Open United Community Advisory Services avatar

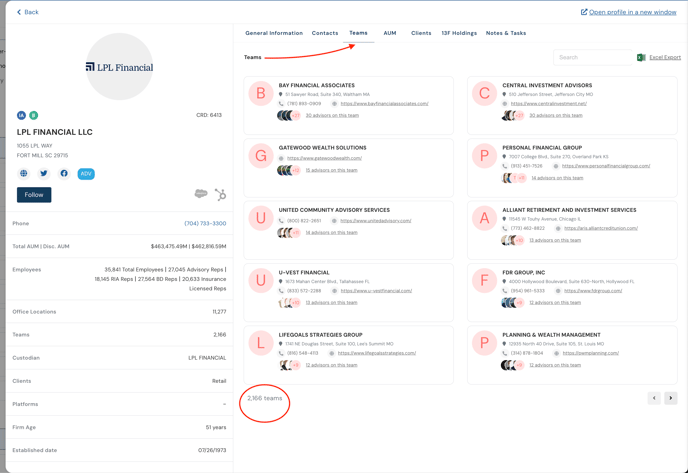click(x=261, y=218)
